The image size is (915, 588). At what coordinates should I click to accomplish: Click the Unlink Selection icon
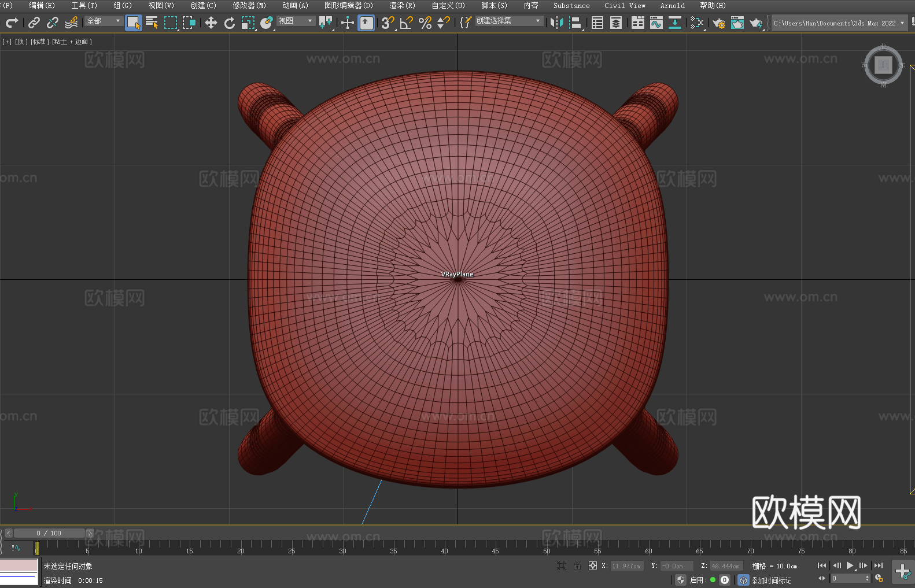click(x=53, y=23)
